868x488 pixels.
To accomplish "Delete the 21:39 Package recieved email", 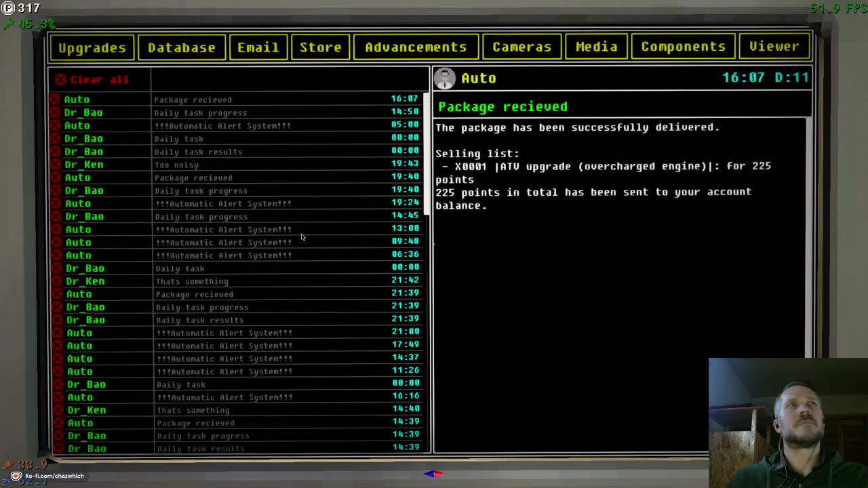I will [57, 293].
